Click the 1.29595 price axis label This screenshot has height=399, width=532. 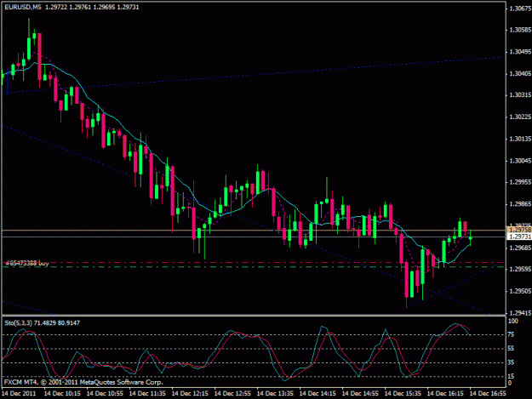(520, 269)
